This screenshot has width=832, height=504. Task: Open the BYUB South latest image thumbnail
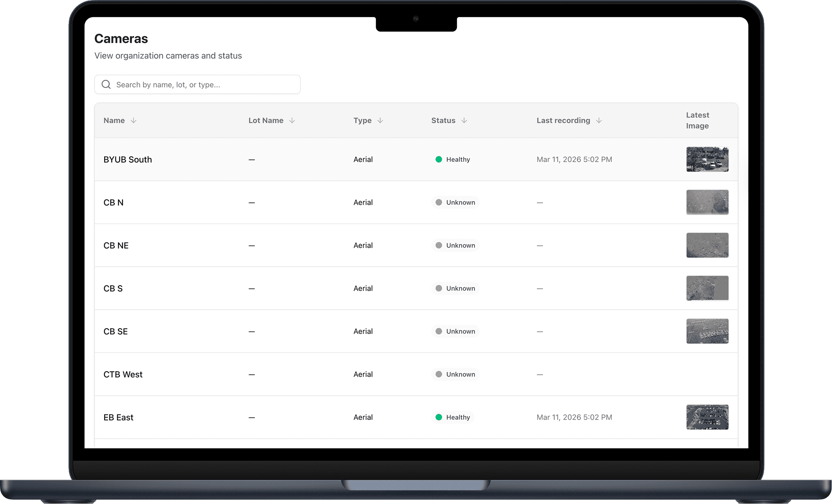707,159
